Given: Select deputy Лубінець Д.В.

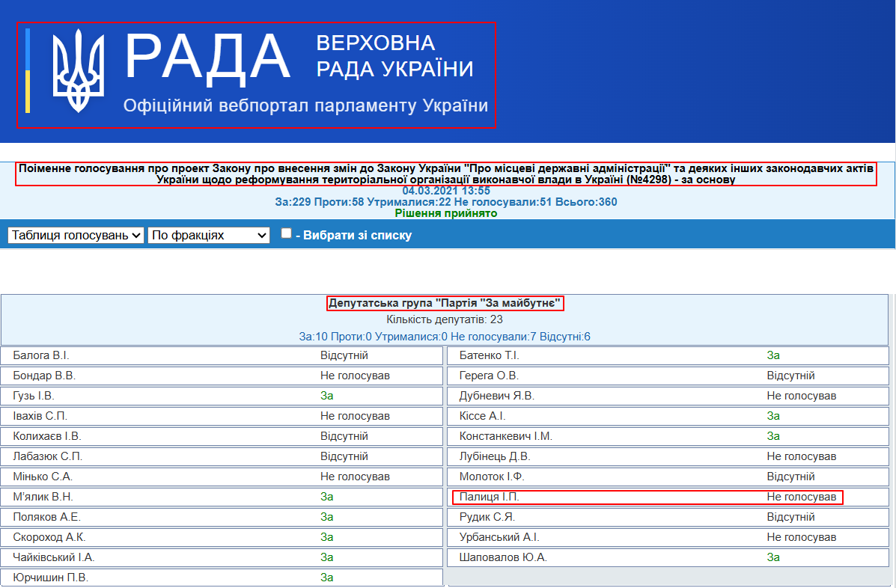Looking at the screenshot, I should (x=495, y=456).
